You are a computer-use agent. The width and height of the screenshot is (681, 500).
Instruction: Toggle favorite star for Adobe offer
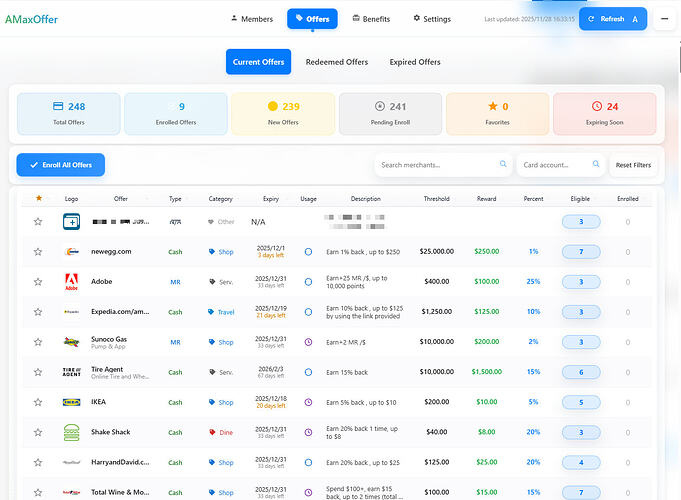[38, 282]
